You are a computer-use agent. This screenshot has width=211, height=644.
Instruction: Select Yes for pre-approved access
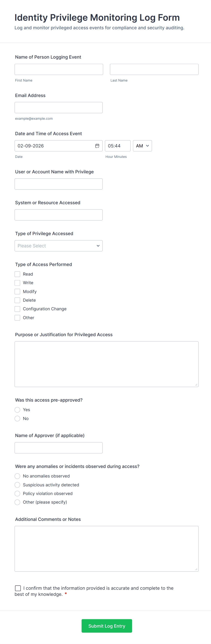pyautogui.click(x=17, y=410)
